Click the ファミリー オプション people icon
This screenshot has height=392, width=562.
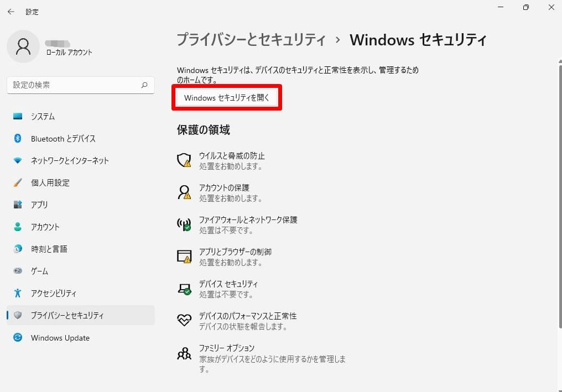[184, 353]
